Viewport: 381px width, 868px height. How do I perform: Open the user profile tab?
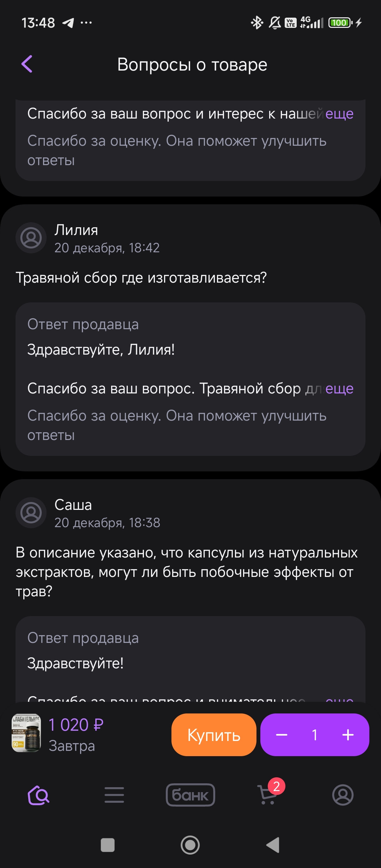(343, 795)
